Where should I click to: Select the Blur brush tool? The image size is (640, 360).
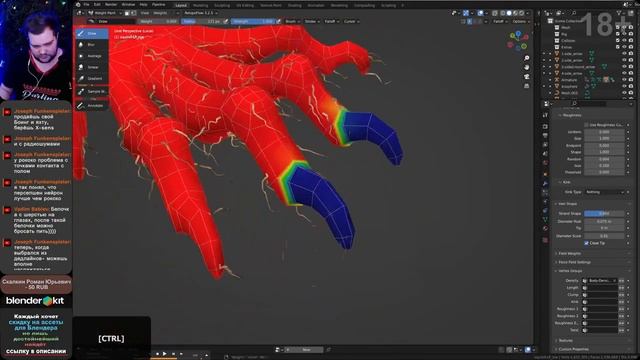pos(91,44)
